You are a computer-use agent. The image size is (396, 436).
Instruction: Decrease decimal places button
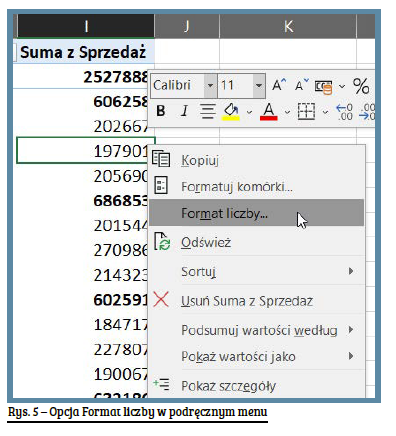367,112
